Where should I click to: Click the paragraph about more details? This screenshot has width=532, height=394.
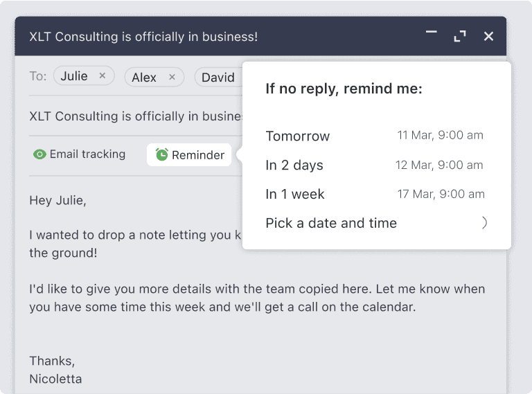tap(257, 298)
